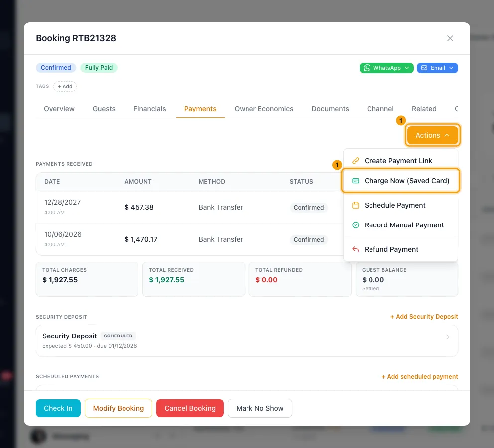Click the 10/06/2026 payment date

point(63,234)
